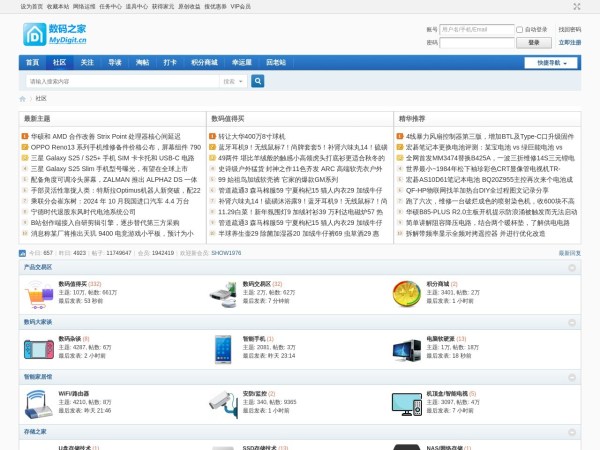Open the 数码值得买 shopping cart forum icon

pos(39,293)
